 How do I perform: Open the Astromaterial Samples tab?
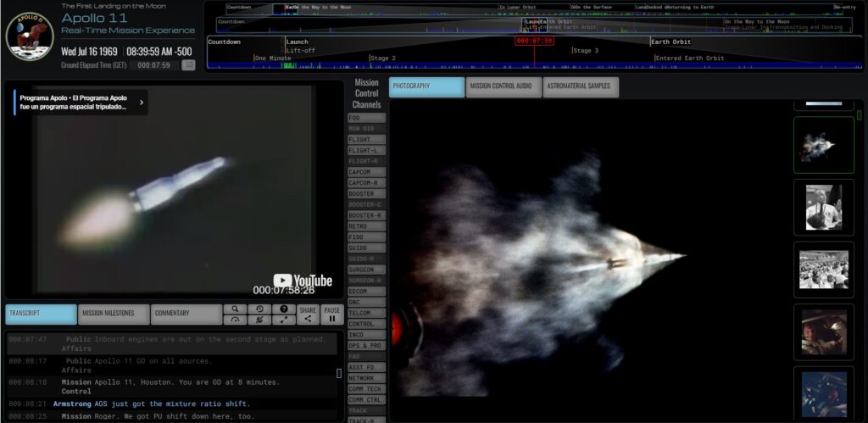coord(581,86)
